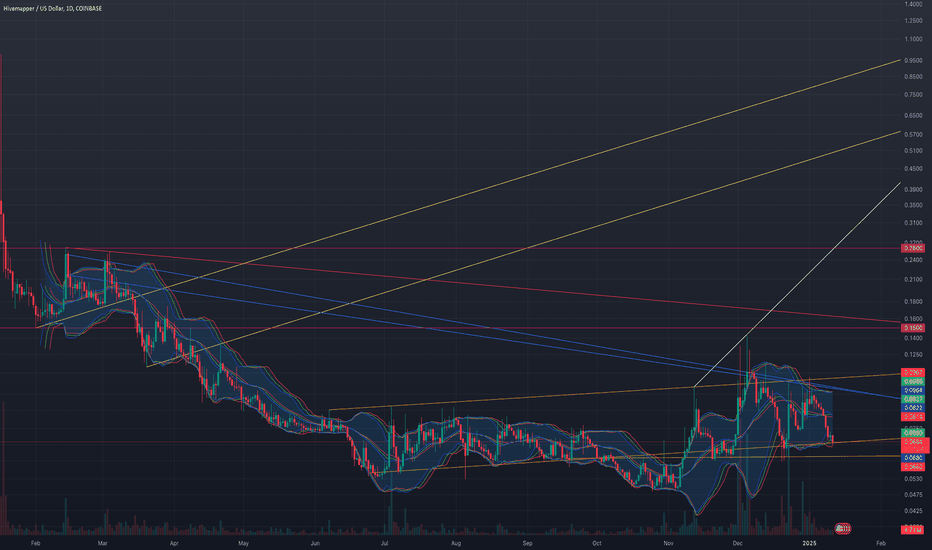The width and height of the screenshot is (932, 550).
Task: Click the 0.3500 price scale label
Action: (x=913, y=205)
